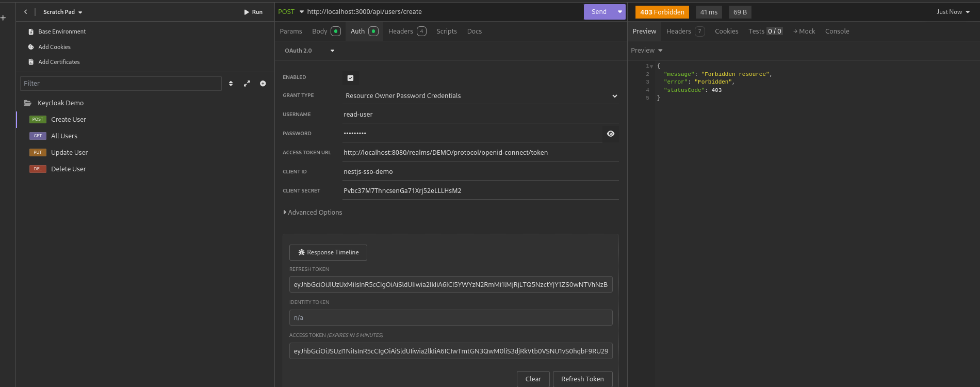
Task: Switch to the Cookies tab
Action: pyautogui.click(x=727, y=31)
